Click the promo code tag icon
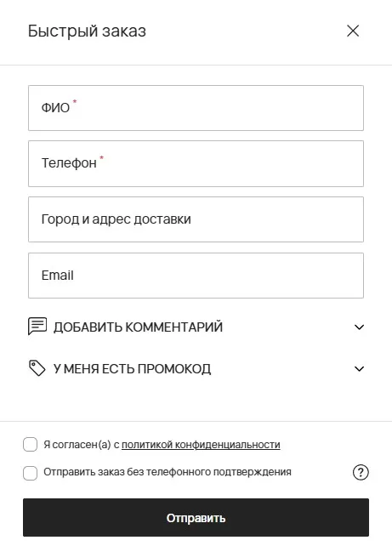The height and width of the screenshot is (546, 392). pyautogui.click(x=37, y=368)
